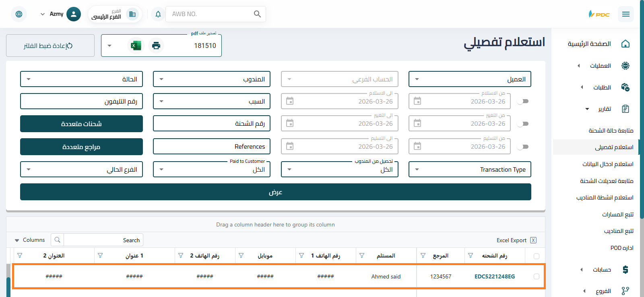The width and height of the screenshot is (644, 297).
Task: Filter the رقم الشحنه column
Action: pos(471,255)
